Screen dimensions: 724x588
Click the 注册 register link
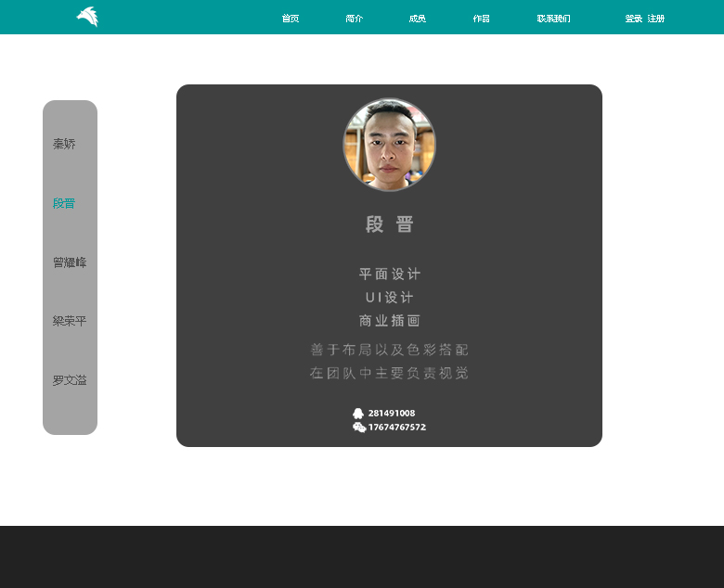click(x=656, y=19)
